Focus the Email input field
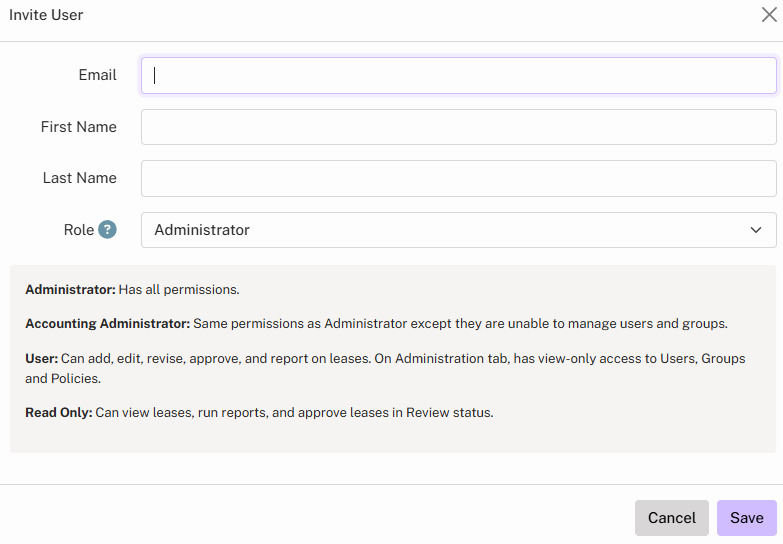The image size is (783, 544). [458, 75]
